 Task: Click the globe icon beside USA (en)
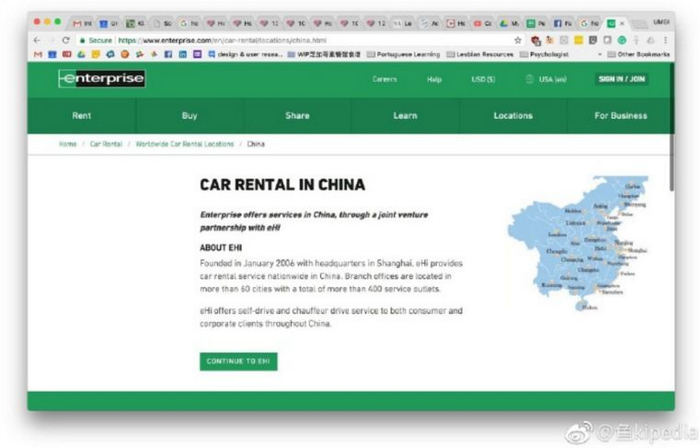[529, 79]
